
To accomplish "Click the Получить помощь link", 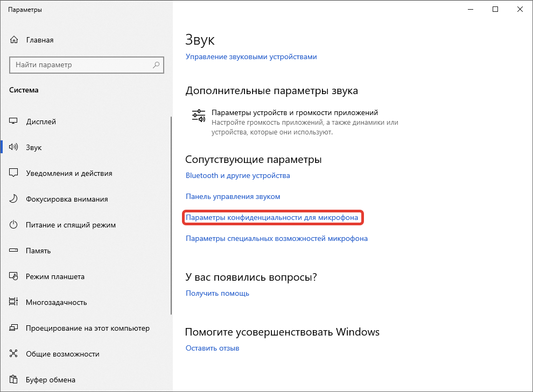I will (217, 293).
